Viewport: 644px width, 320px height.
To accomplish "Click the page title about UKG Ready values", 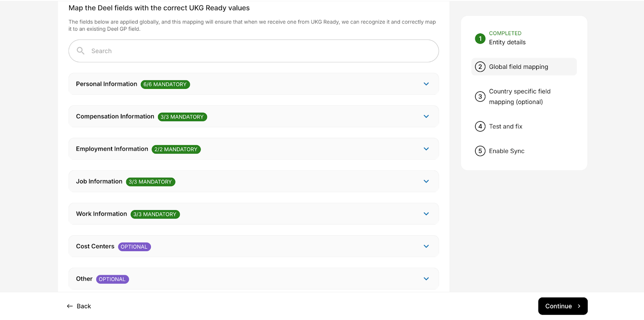I will click(159, 8).
